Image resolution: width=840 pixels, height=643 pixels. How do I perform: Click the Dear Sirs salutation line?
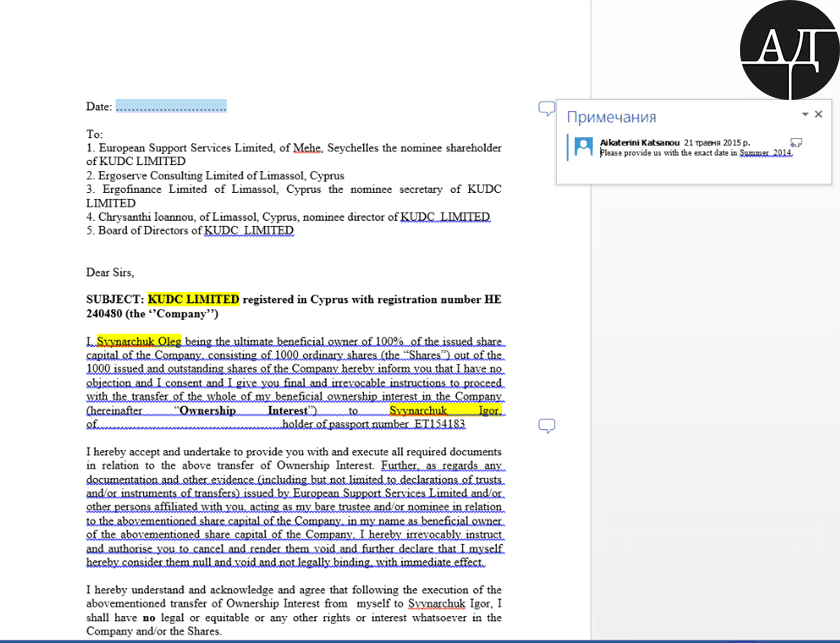pyautogui.click(x=110, y=272)
